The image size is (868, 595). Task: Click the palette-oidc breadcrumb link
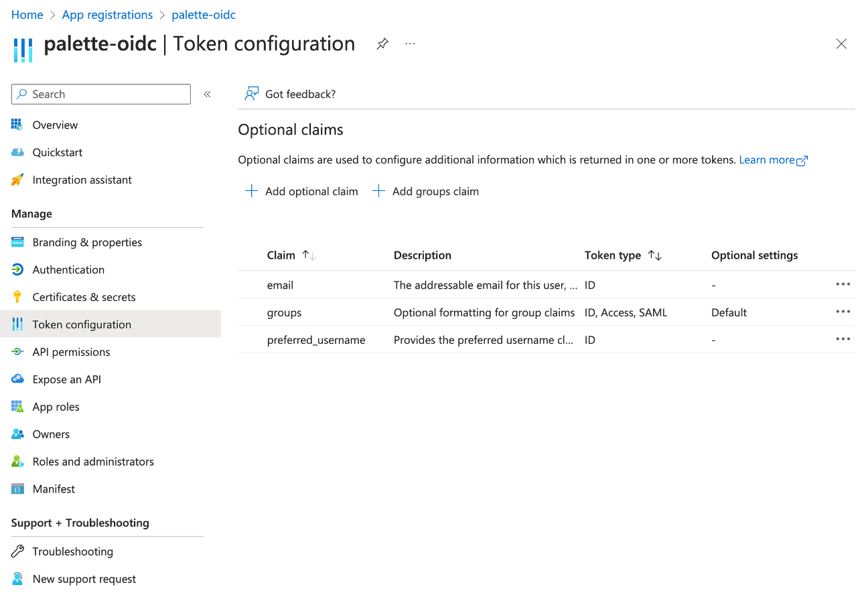(204, 15)
